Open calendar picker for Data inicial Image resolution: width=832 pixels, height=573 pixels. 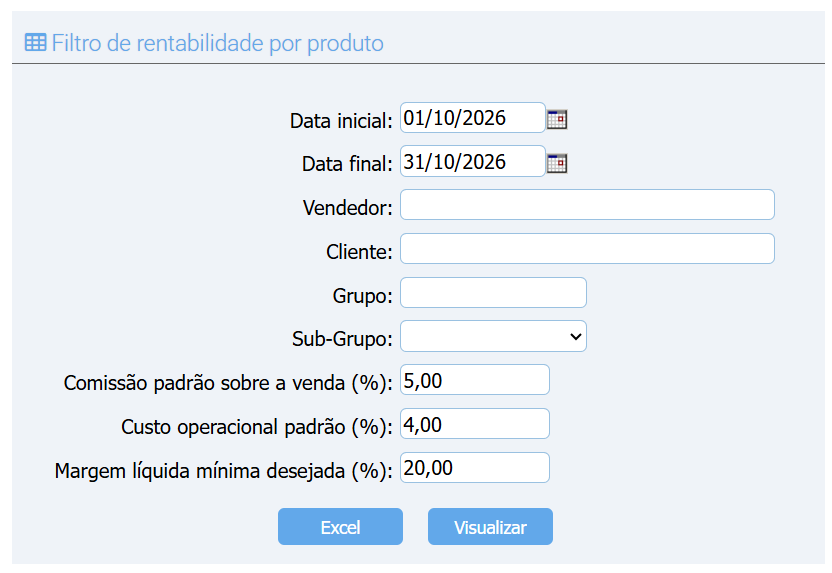[x=557, y=119]
